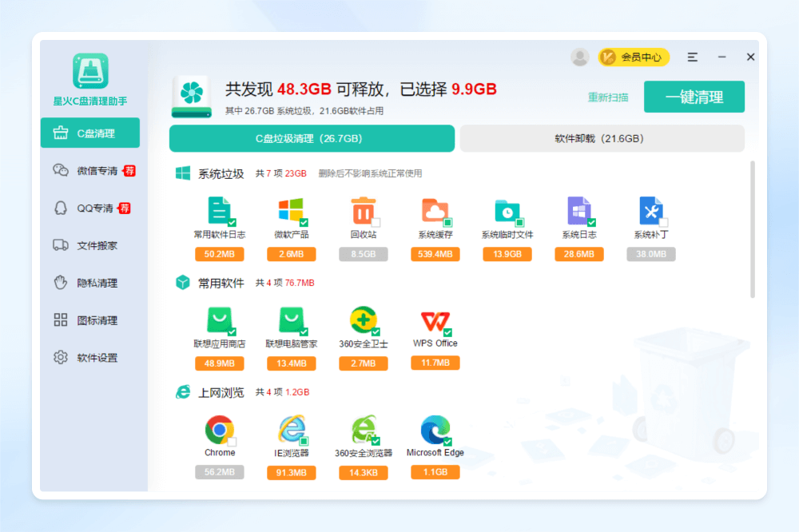The width and height of the screenshot is (799, 532).
Task: Click the 回收站 recycle bin icon
Action: (363, 212)
